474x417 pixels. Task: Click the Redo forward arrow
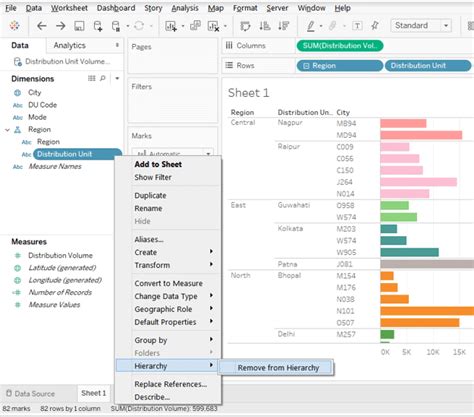click(x=61, y=26)
